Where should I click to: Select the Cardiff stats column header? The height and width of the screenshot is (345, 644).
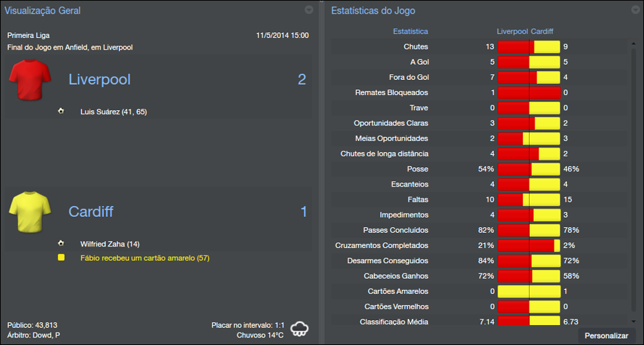[x=542, y=32]
